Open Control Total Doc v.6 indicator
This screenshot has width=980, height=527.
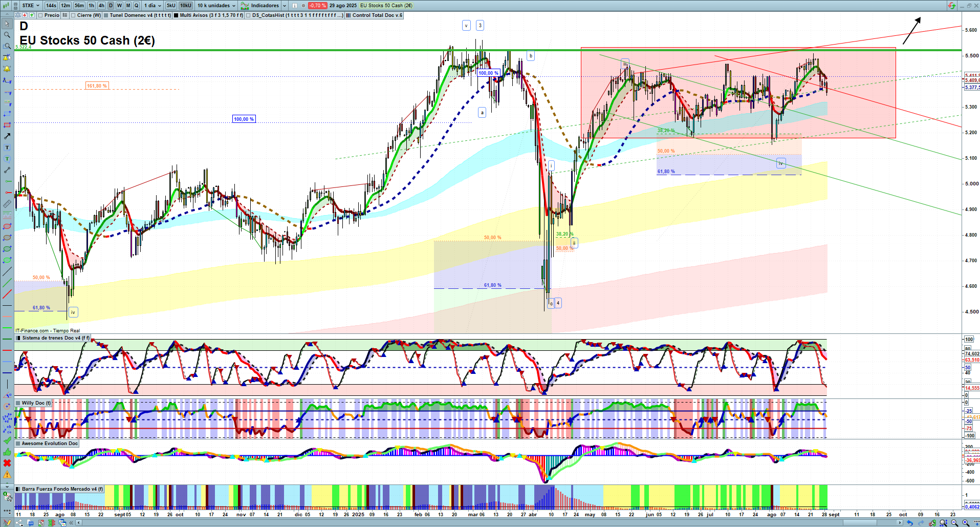point(377,15)
